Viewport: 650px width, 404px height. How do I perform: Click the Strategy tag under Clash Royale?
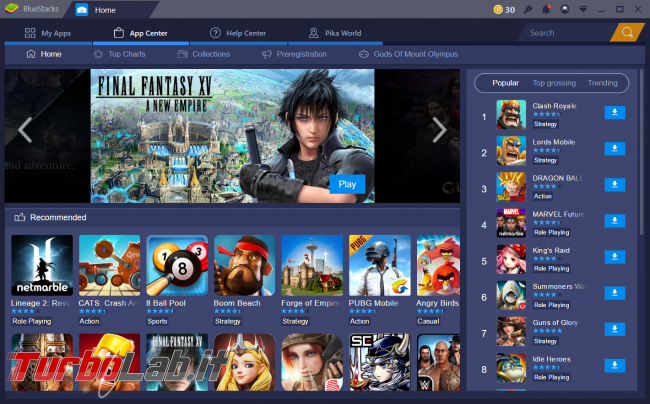546,124
